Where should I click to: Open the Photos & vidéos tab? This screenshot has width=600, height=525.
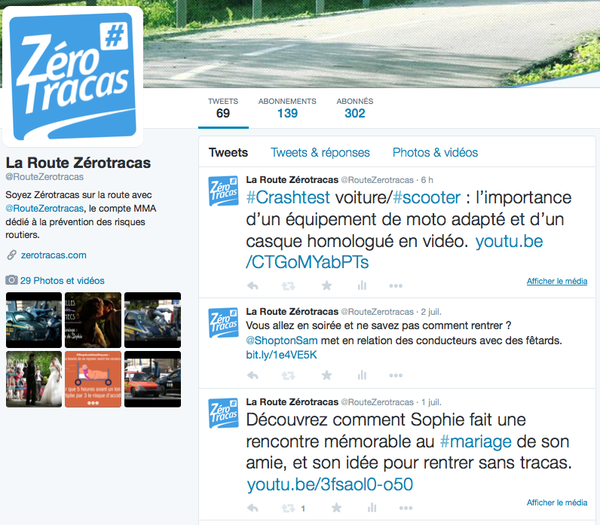click(x=435, y=152)
